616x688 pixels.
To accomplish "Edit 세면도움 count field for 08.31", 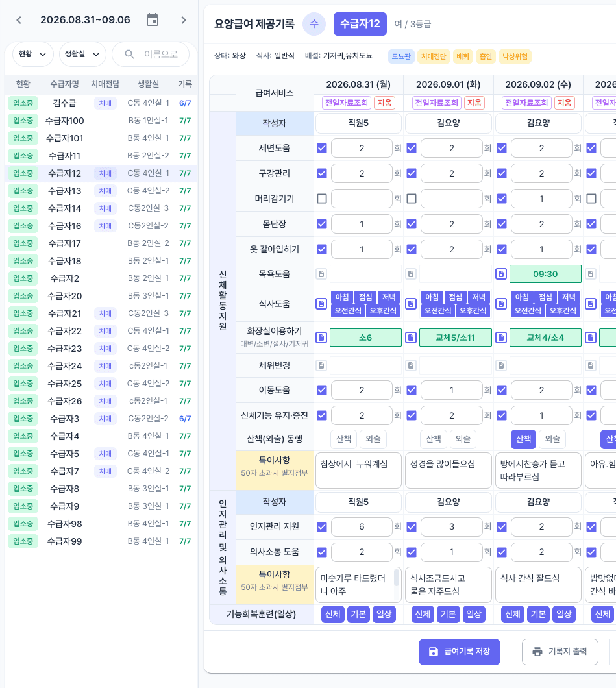I will tap(362, 148).
